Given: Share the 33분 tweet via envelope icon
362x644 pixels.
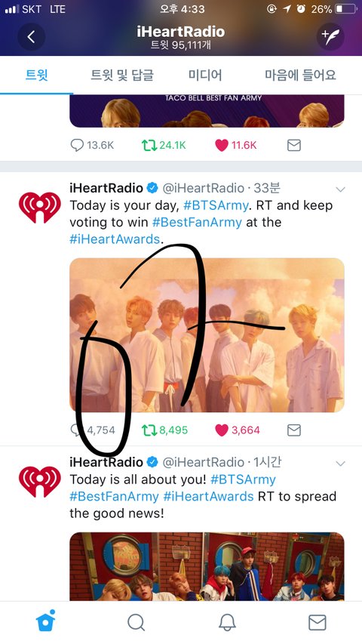Looking at the screenshot, I should pos(294,430).
